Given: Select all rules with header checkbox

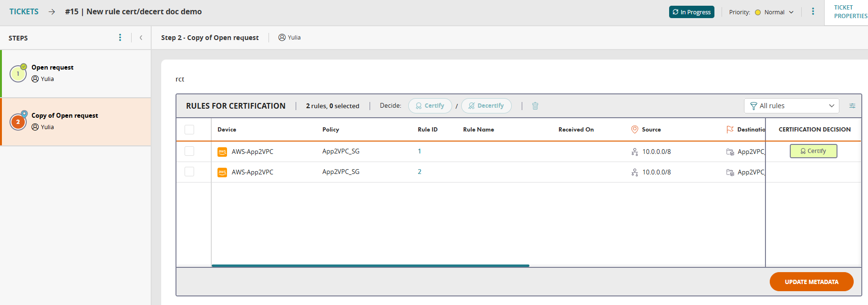Looking at the screenshot, I should [189, 130].
